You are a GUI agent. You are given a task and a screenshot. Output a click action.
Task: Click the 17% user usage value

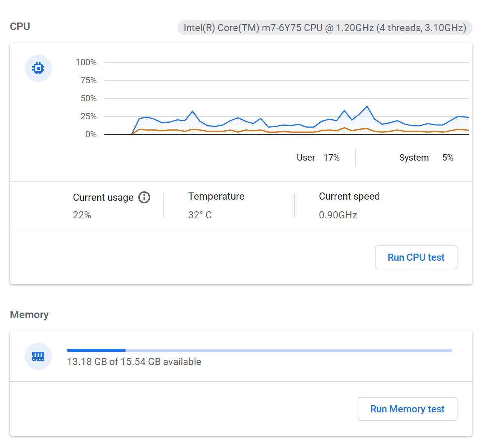[x=332, y=158]
